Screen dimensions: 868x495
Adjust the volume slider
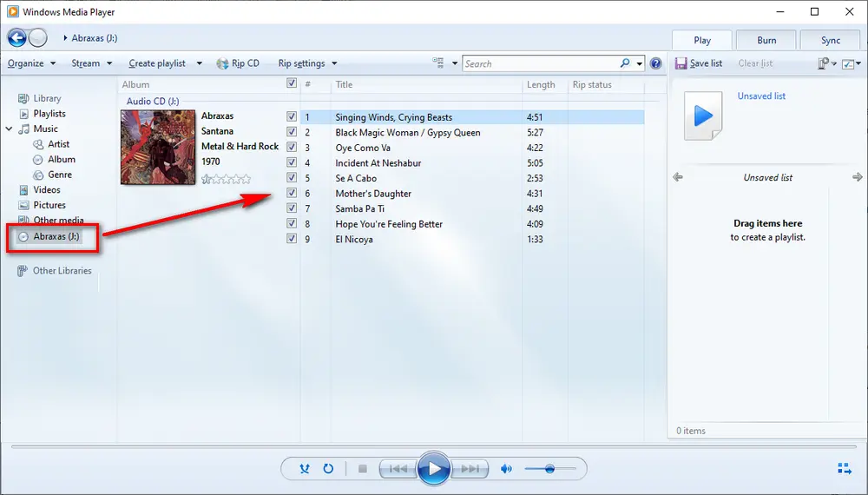tap(550, 469)
